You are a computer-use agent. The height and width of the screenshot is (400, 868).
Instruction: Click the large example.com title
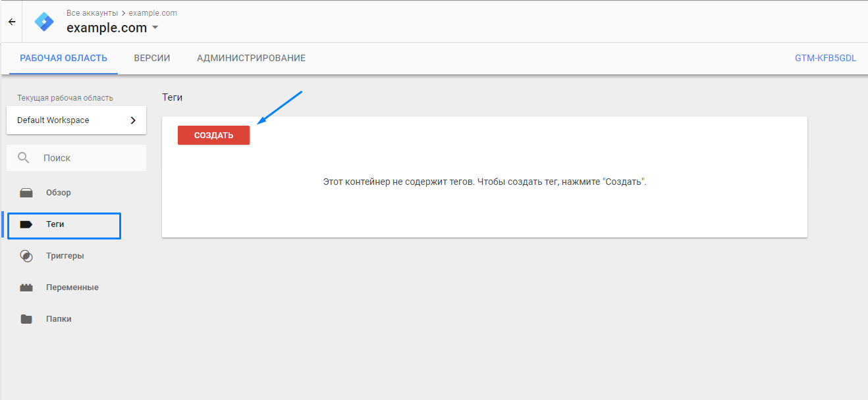[x=107, y=28]
